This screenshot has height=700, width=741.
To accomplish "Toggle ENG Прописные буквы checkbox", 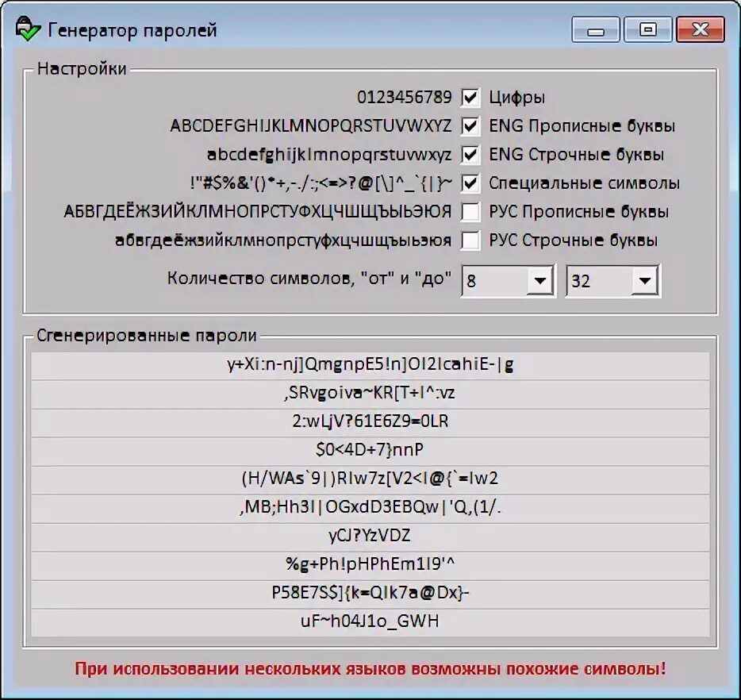I will click(x=470, y=125).
